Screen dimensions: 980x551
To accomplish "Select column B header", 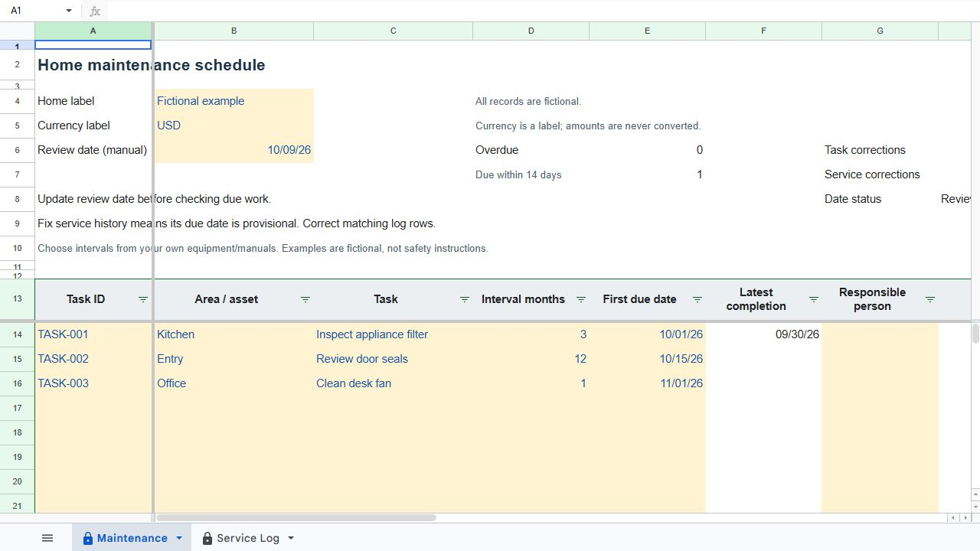I will [x=234, y=31].
